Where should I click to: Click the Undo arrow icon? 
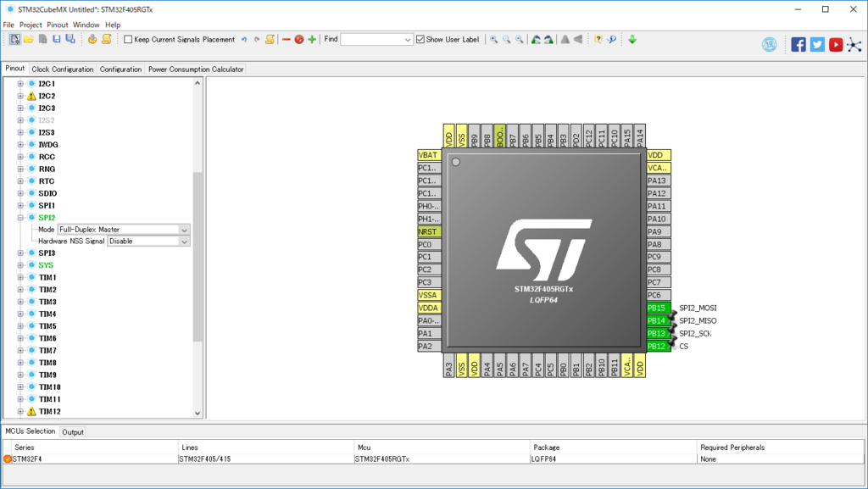click(244, 39)
